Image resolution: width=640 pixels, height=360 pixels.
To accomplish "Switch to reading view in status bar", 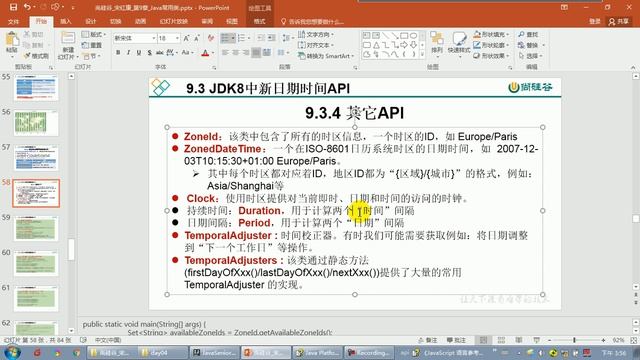I will (519, 340).
